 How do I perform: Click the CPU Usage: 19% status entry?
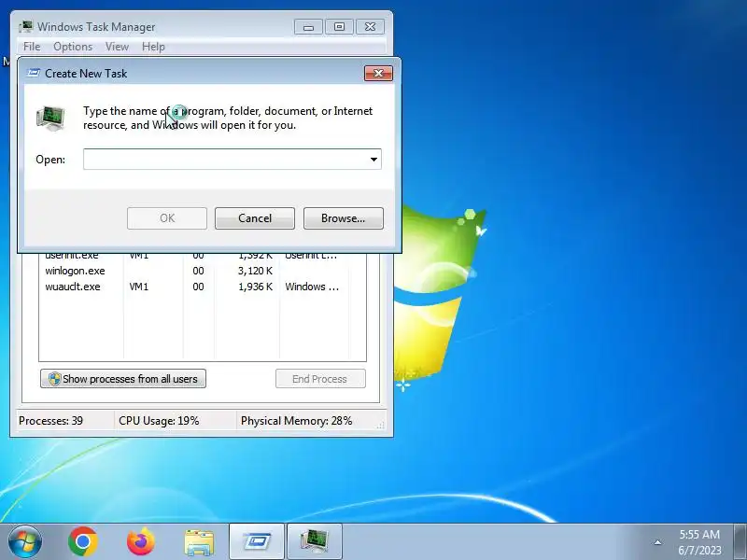[x=159, y=421]
